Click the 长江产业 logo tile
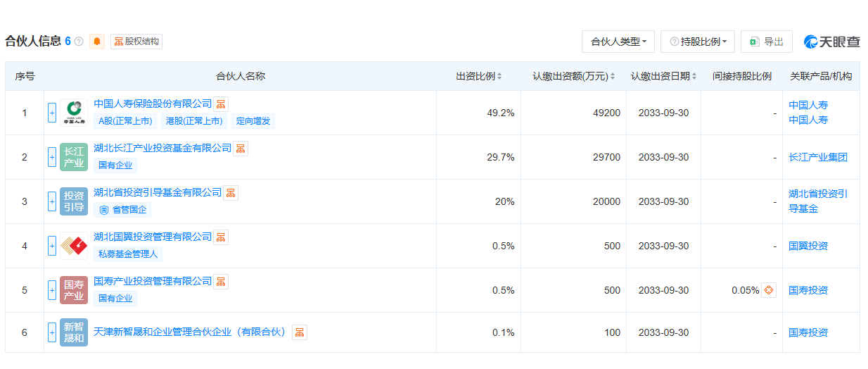This screenshot has height=369, width=868. click(74, 157)
